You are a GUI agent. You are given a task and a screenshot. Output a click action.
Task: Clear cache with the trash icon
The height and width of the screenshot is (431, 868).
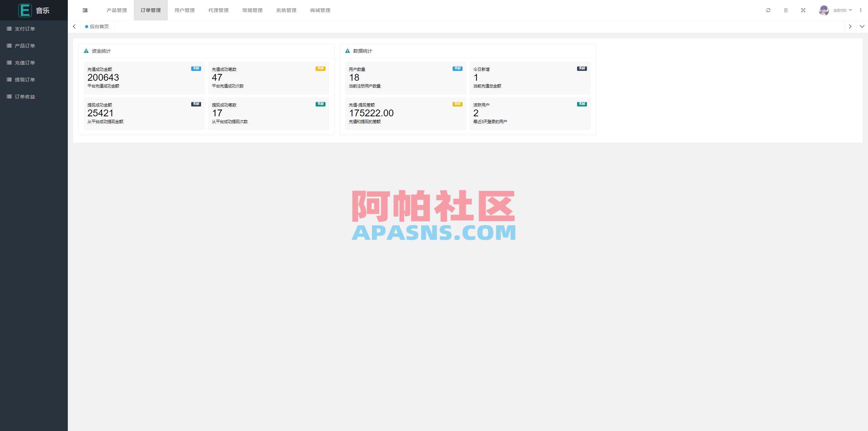click(786, 10)
